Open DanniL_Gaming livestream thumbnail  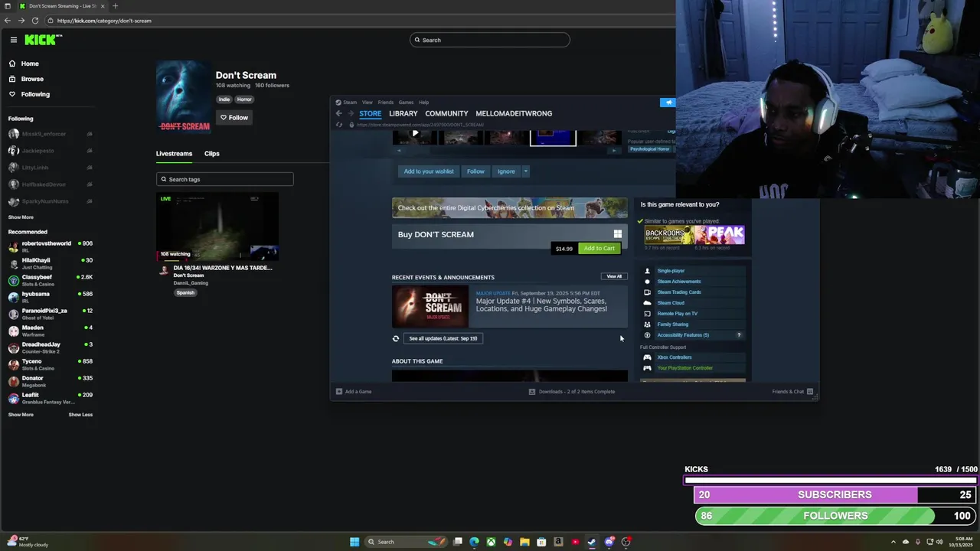[x=217, y=227]
